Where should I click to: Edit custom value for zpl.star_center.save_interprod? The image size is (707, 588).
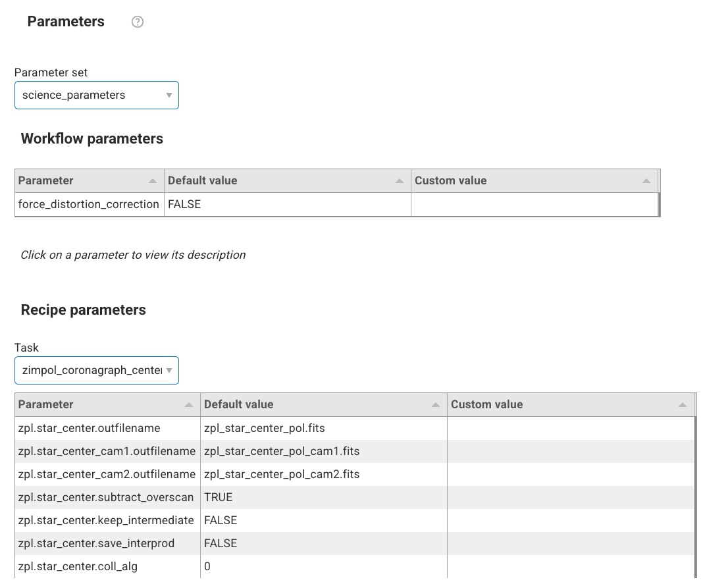[570, 543]
